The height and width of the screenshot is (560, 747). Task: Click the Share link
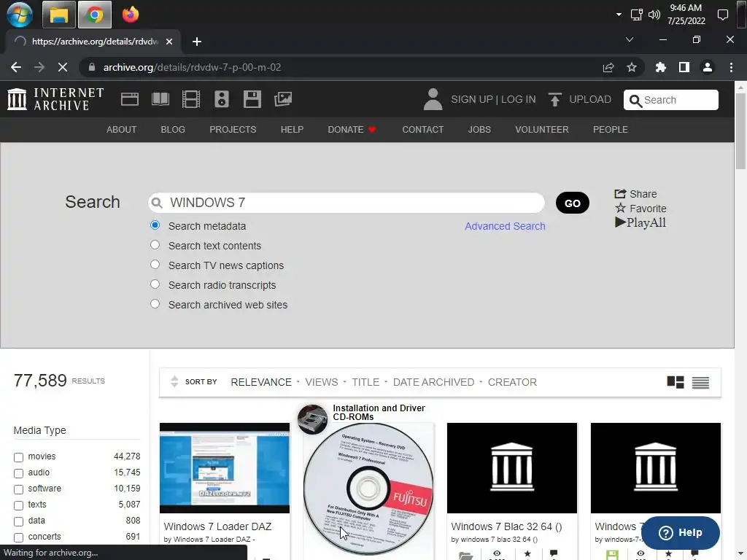pyautogui.click(x=635, y=194)
